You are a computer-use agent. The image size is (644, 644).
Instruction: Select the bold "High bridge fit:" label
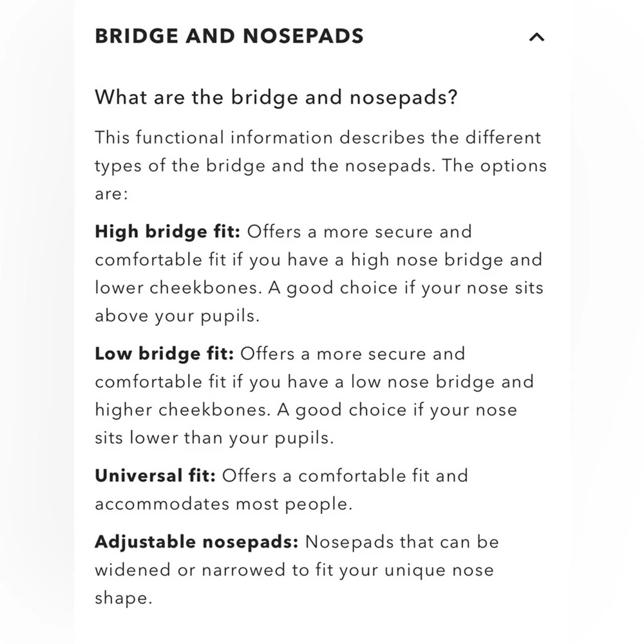167,232
